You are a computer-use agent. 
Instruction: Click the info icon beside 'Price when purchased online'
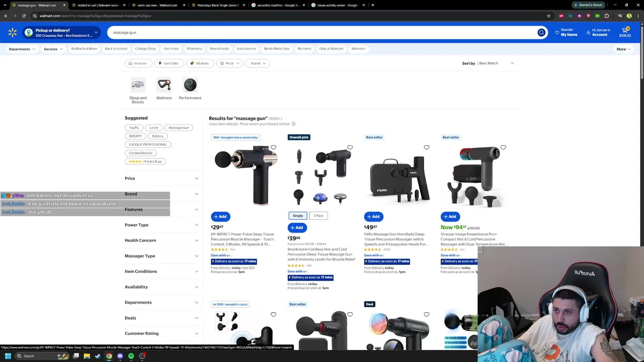point(293,124)
